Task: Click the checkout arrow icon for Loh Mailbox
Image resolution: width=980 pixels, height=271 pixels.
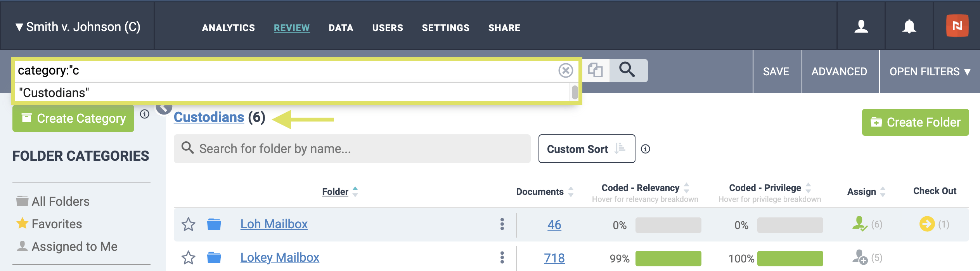Action: pyautogui.click(x=927, y=224)
